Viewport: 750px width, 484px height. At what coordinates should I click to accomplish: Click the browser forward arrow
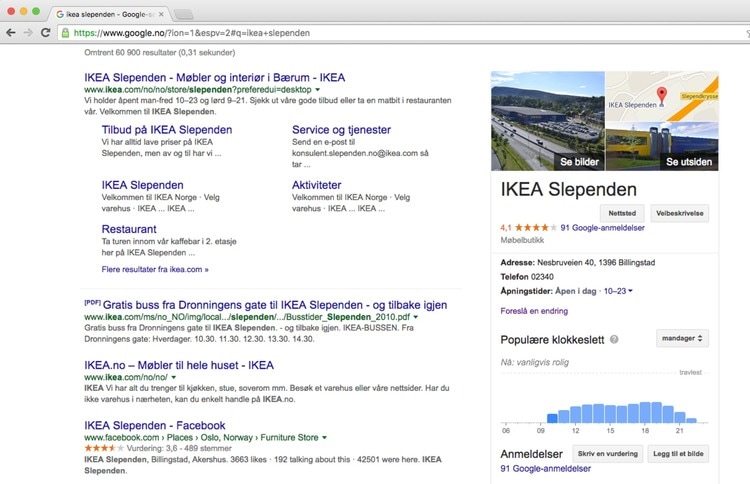coord(28,33)
